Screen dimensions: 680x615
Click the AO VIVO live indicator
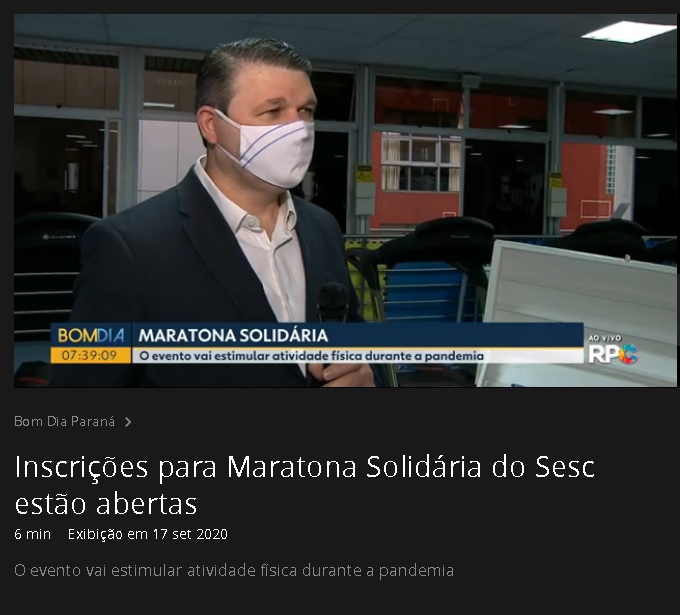click(x=605, y=338)
